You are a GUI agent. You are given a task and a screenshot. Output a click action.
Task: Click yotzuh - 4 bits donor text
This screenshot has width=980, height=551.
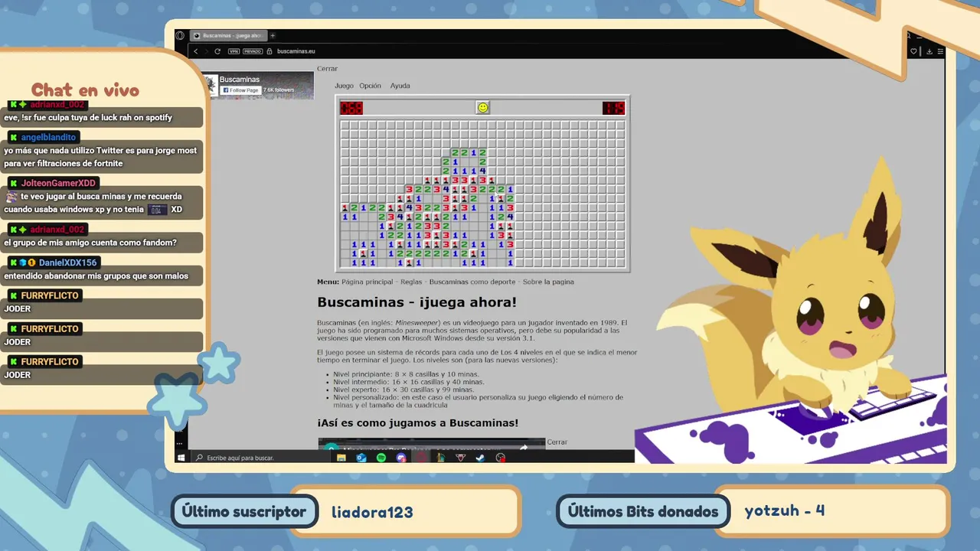pyautogui.click(x=785, y=510)
